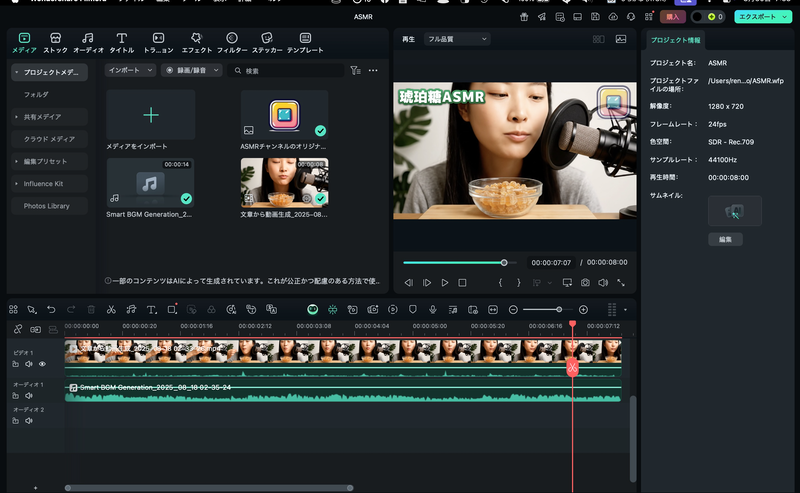Click the zoom out minus icon on timeline
This screenshot has height=493, width=800.
click(x=513, y=310)
